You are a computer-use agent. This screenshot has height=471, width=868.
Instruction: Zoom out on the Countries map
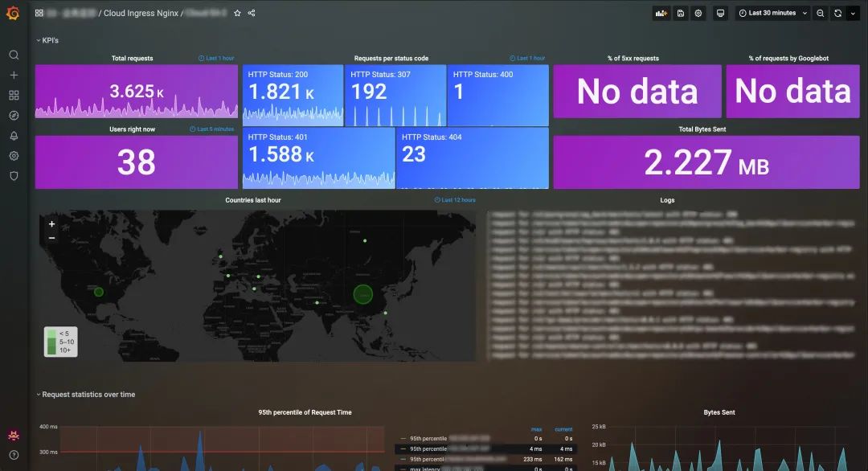click(x=51, y=238)
